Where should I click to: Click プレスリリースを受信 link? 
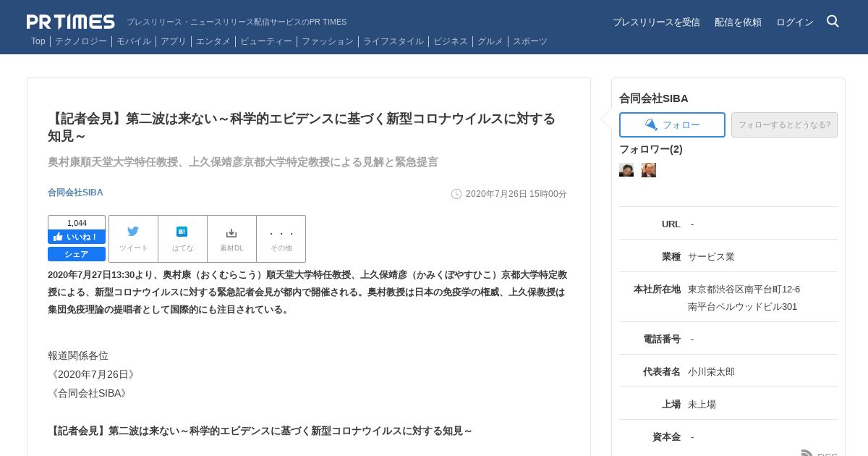click(656, 22)
